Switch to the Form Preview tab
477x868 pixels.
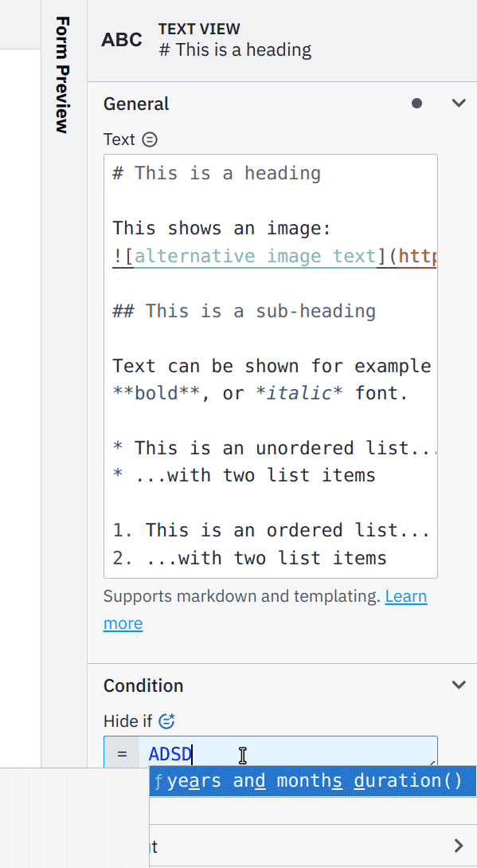[61, 76]
